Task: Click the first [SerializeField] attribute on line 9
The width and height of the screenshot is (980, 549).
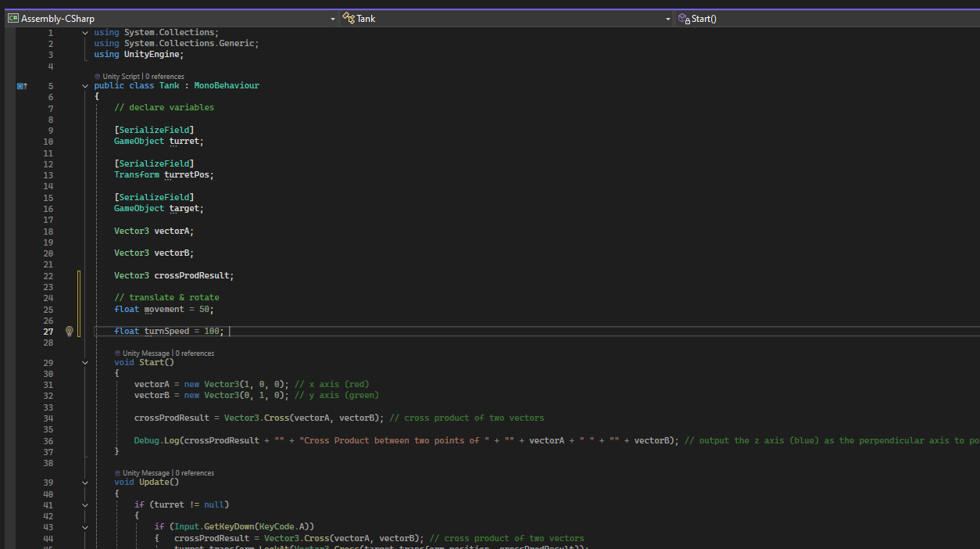Action: (x=154, y=130)
